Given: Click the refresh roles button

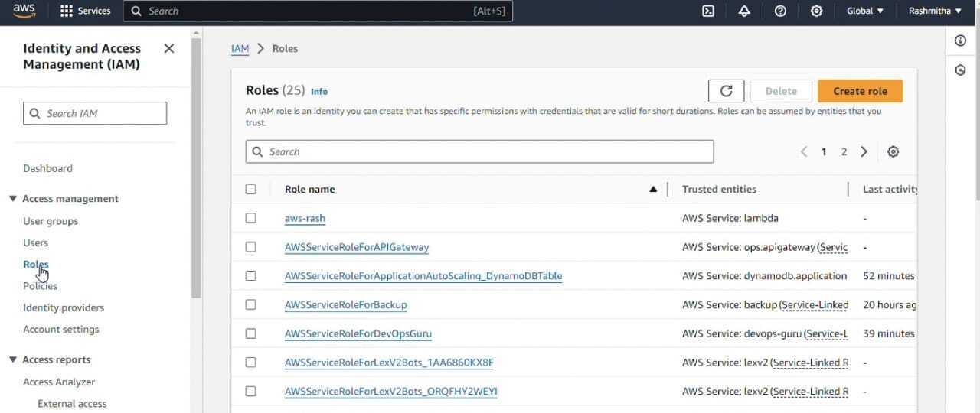Looking at the screenshot, I should pos(726,91).
